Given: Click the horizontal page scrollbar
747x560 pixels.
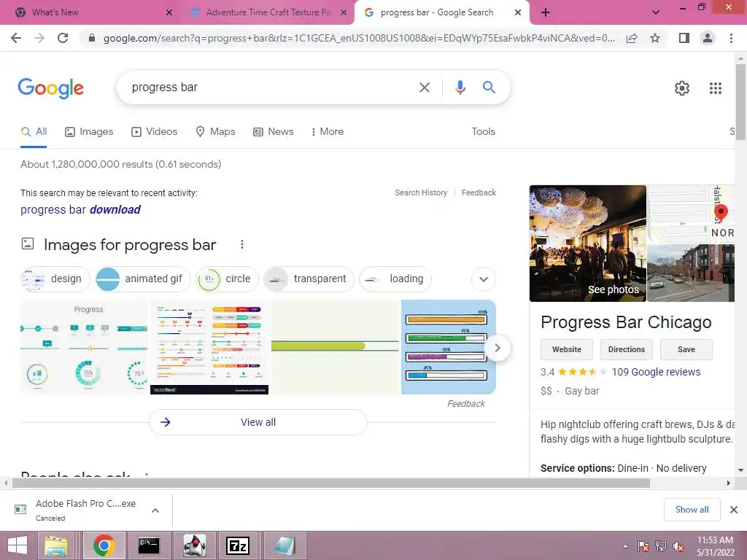Looking at the screenshot, I should (x=330, y=483).
